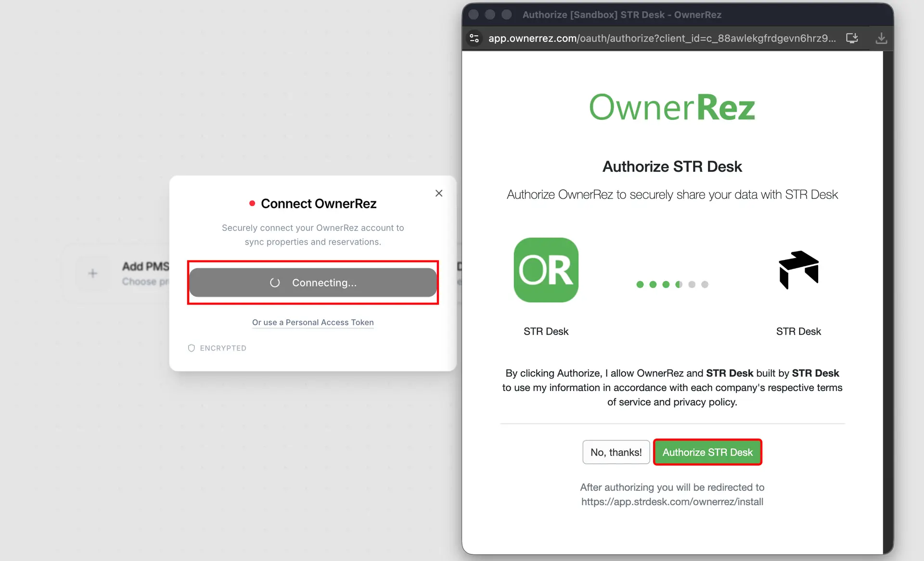Click the Connecting... button
This screenshot has width=924, height=561.
pos(313,283)
